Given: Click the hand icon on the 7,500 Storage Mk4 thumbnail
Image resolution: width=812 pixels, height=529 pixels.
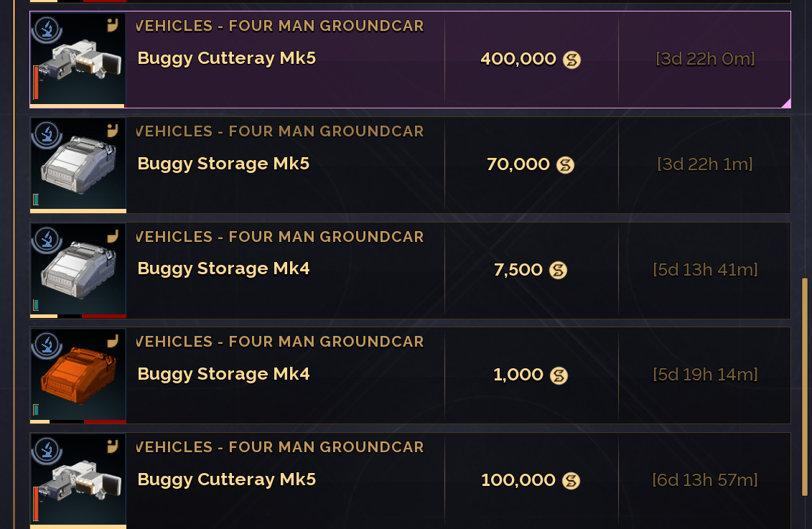Looking at the screenshot, I should (113, 236).
